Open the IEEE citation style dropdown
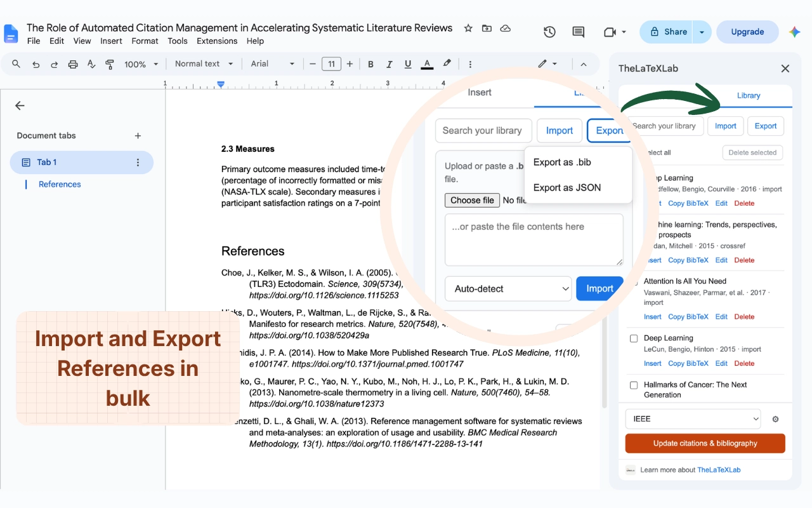Screen dimensions: 812x508 pyautogui.click(x=693, y=419)
